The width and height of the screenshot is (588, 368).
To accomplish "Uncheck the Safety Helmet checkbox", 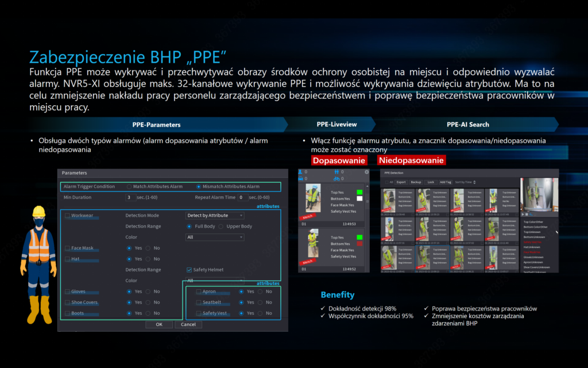I will (x=189, y=270).
